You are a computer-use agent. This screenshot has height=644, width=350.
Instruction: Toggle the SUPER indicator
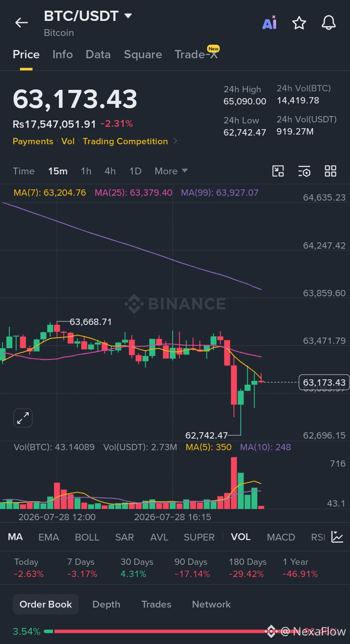click(199, 537)
